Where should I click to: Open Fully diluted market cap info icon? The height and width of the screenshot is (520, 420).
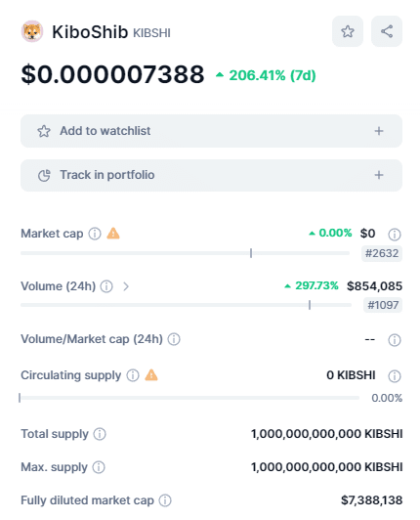pyautogui.click(x=165, y=500)
